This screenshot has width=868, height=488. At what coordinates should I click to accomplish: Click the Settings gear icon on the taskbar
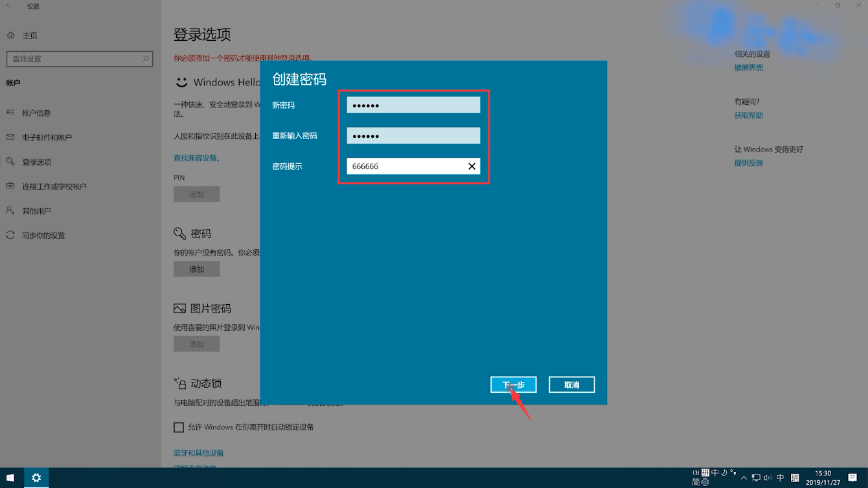tap(36, 478)
